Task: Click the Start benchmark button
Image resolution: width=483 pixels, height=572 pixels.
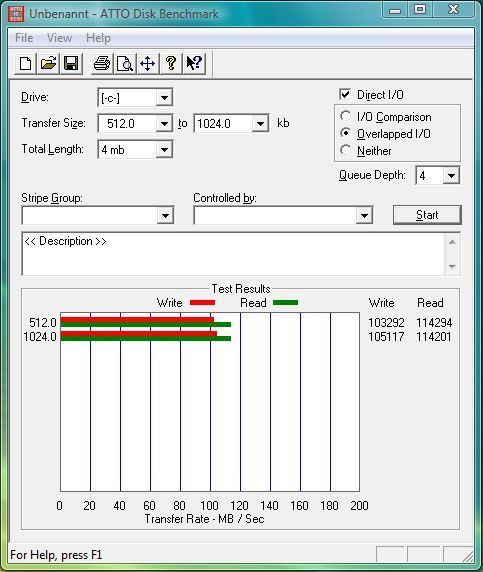Action: tap(427, 215)
